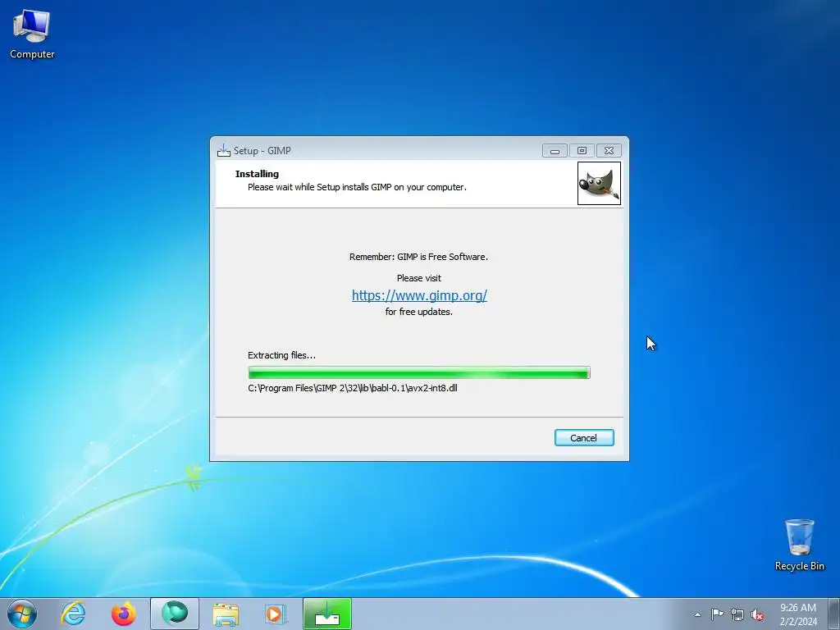840x630 pixels.
Task: Click the avx2-int8.dll file path text
Action: coord(353,388)
